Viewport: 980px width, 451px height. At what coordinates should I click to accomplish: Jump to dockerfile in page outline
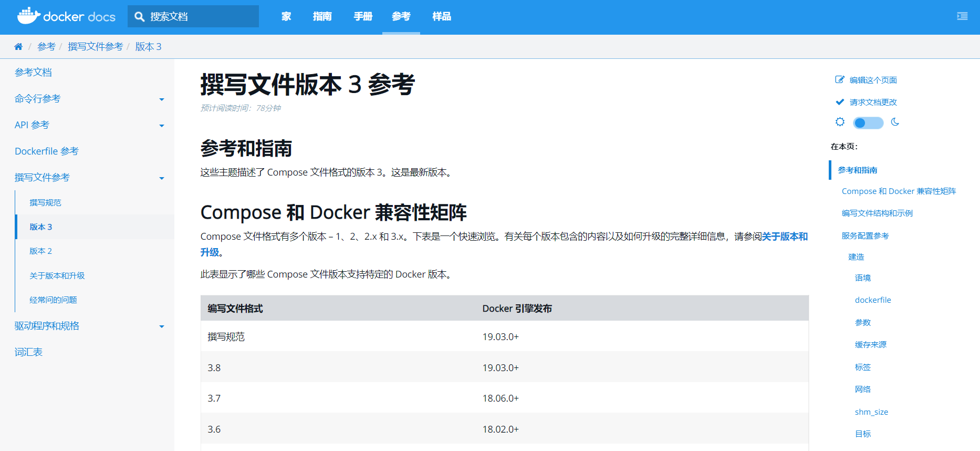[x=873, y=300]
